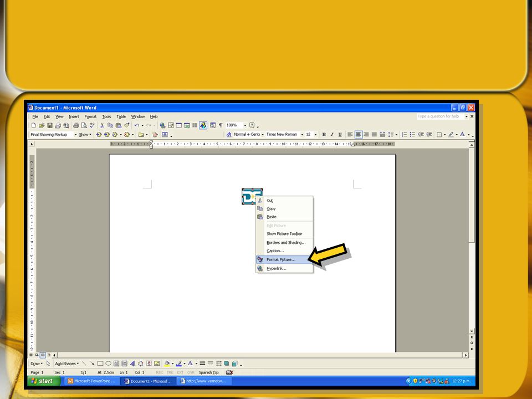Click the Insert Picture icon on Drawing toolbar
Viewport: 532px width, 399px height.
point(157,364)
